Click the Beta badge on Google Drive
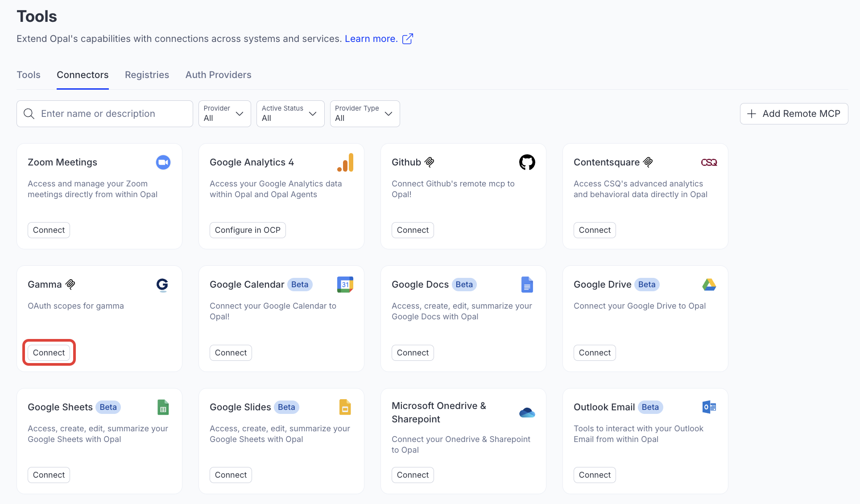Image resolution: width=860 pixels, height=504 pixels. click(647, 285)
